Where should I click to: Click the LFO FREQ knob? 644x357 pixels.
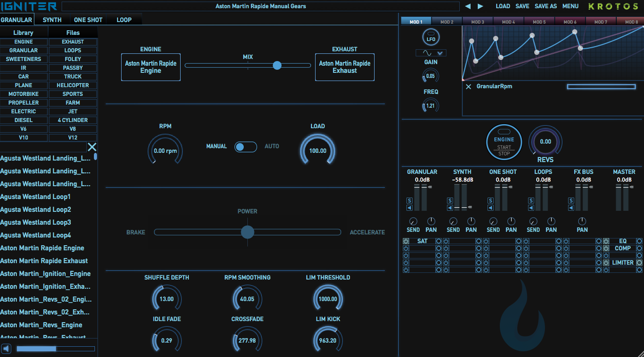430,106
